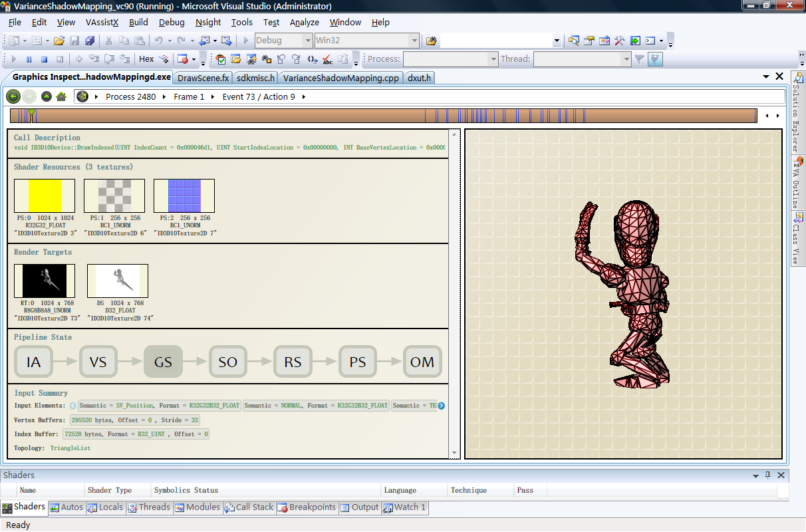Click the IA pipeline stage button
The width and height of the screenshot is (806, 532).
pos(33,362)
